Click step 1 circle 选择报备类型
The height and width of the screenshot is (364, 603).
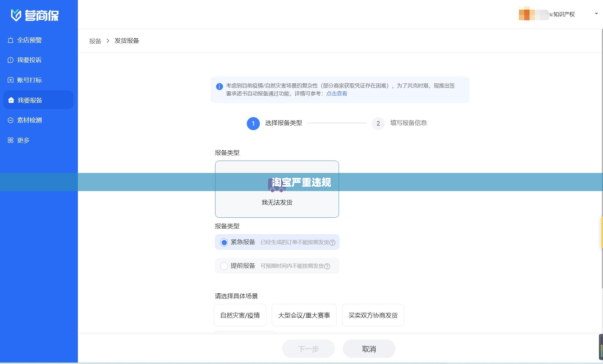[253, 123]
